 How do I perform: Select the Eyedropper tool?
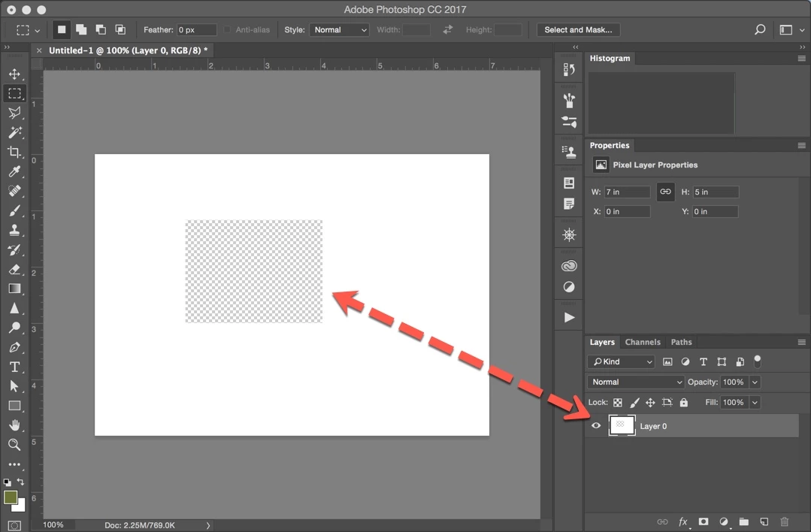click(x=14, y=171)
